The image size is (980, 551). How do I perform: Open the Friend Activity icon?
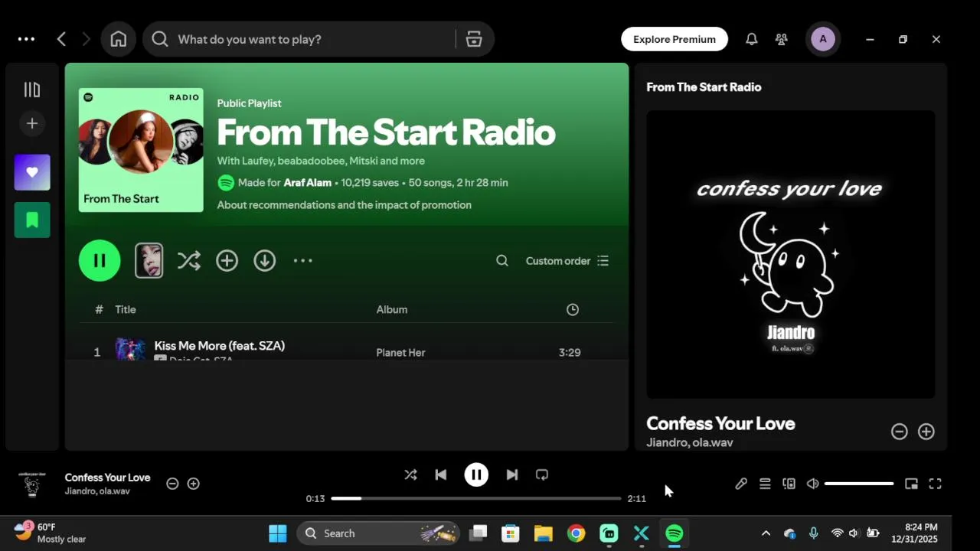click(x=781, y=39)
